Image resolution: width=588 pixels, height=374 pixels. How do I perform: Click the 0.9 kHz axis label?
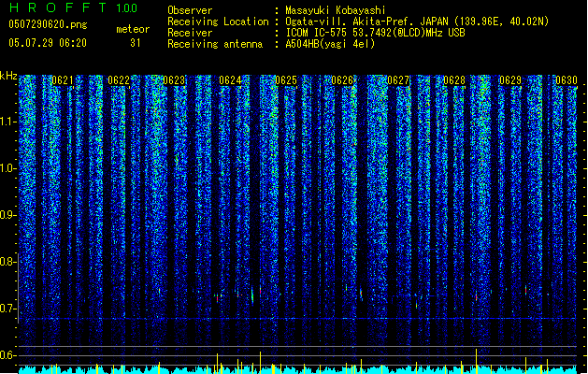(8, 215)
